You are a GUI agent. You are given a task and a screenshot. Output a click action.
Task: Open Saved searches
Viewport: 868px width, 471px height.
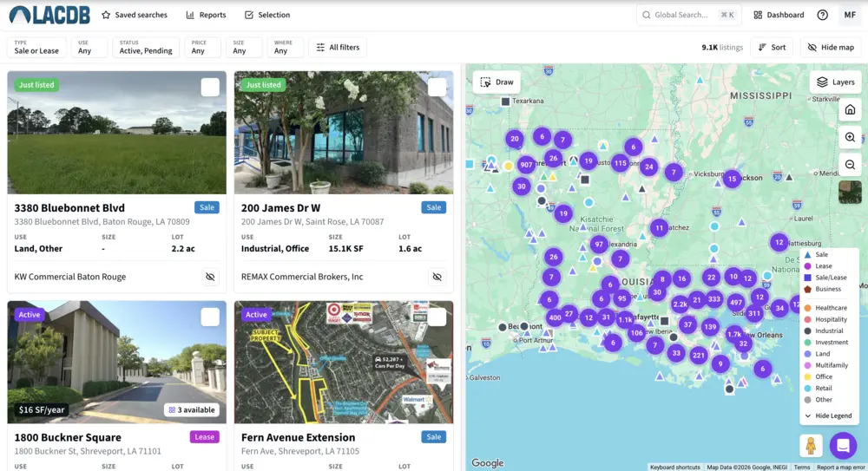coord(135,15)
